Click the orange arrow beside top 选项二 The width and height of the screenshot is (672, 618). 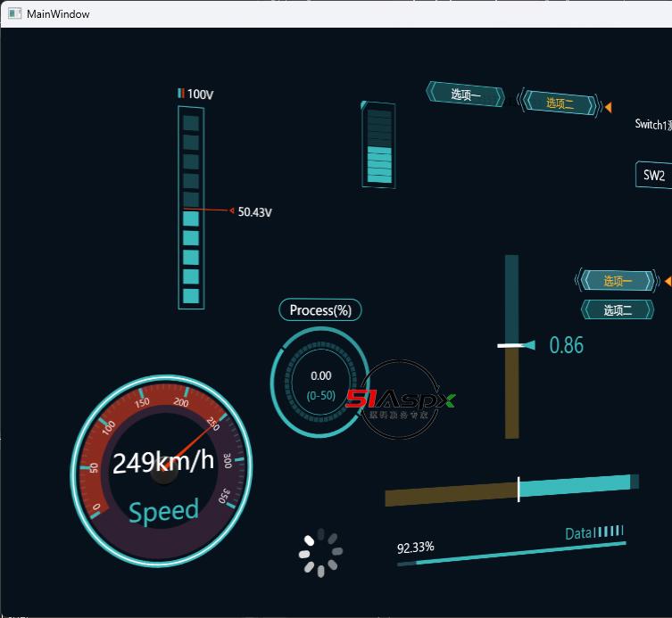[x=608, y=107]
